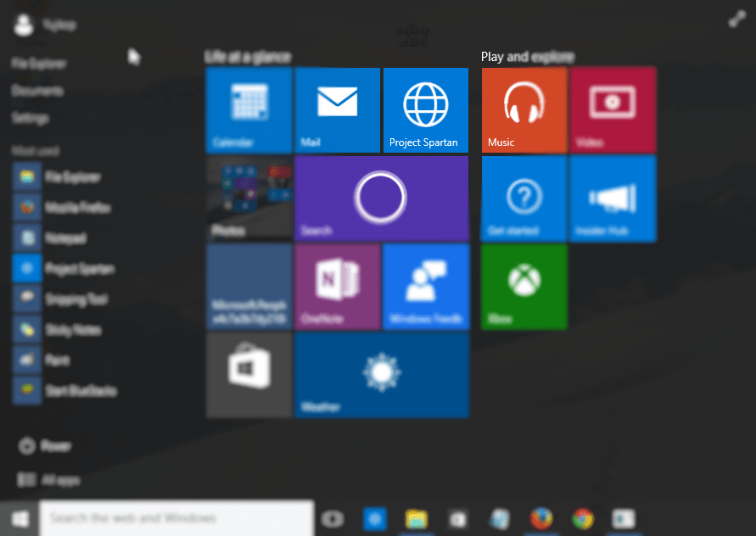This screenshot has height=536, width=756.
Task: Open the purple Cortana Search tile
Action: coord(381,198)
